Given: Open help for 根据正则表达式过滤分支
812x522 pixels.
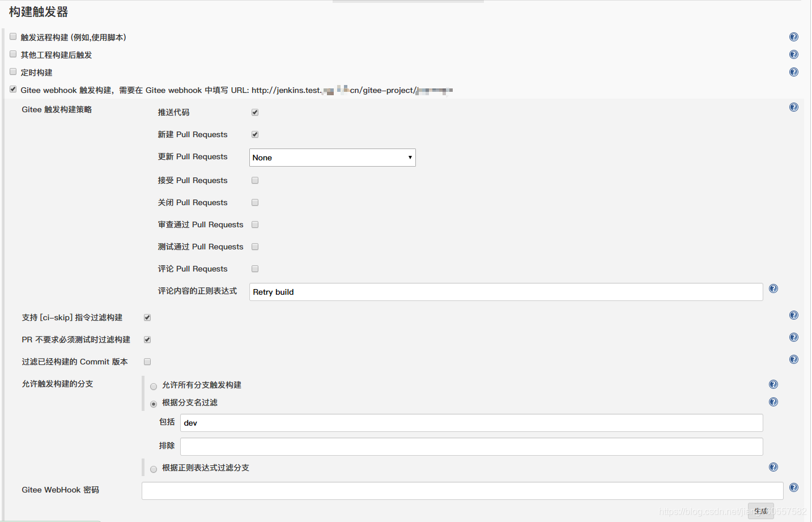Looking at the screenshot, I should pos(773,467).
